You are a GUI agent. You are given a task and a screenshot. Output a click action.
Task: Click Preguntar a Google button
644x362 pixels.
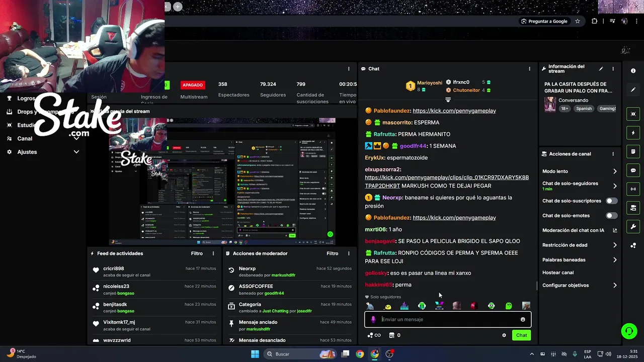[544, 21]
